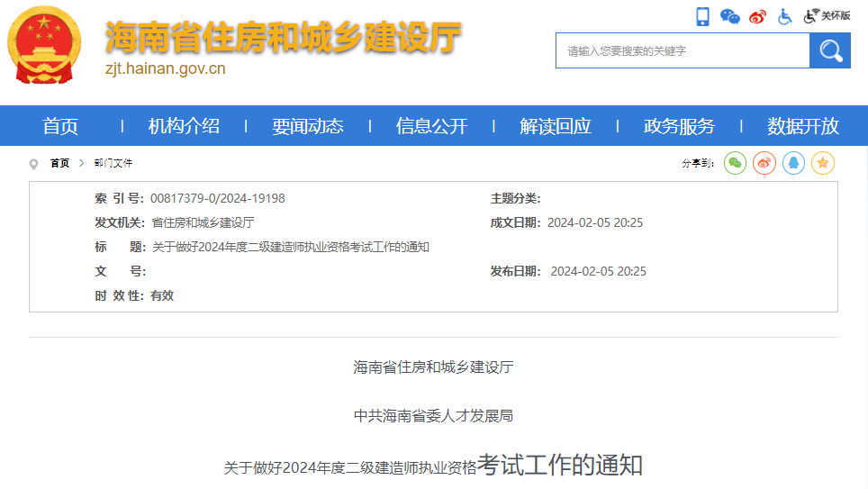Open 数据开放 navigation item
The height and width of the screenshot is (489, 868).
tap(803, 126)
